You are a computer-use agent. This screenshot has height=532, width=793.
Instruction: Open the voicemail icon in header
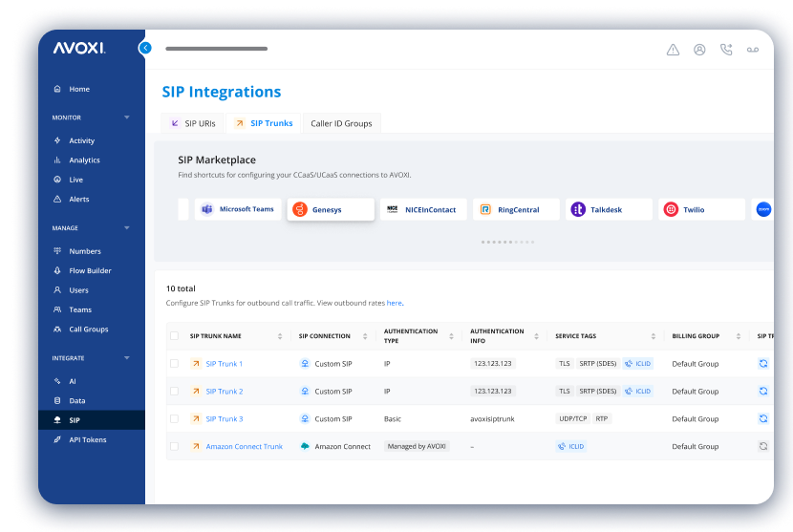tap(753, 50)
